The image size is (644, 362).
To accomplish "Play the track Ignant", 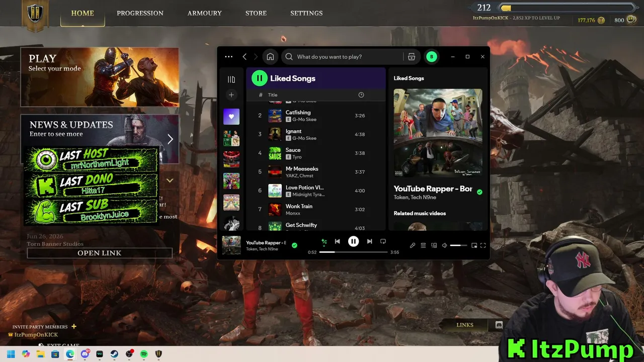I will [x=316, y=134].
